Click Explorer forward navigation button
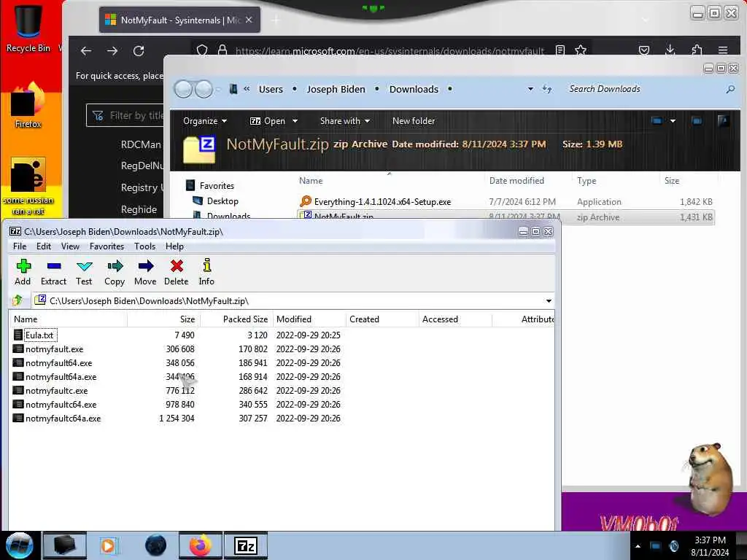This screenshot has height=560, width=747. click(x=204, y=89)
